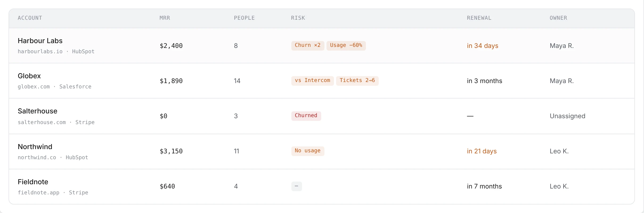This screenshot has width=644, height=213.
Task: Click the 'vs Intercom' risk tag
Action: tap(312, 81)
